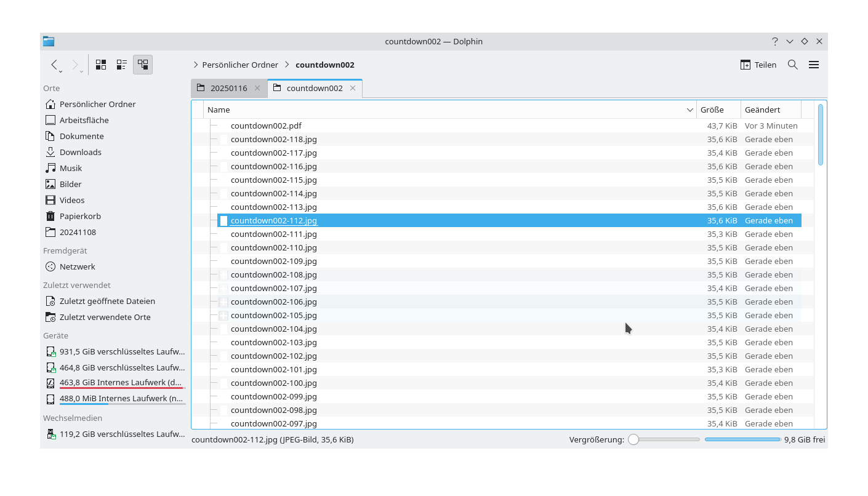868x496 pixels.
Task: Go back using the Back arrow
Action: tap(54, 65)
